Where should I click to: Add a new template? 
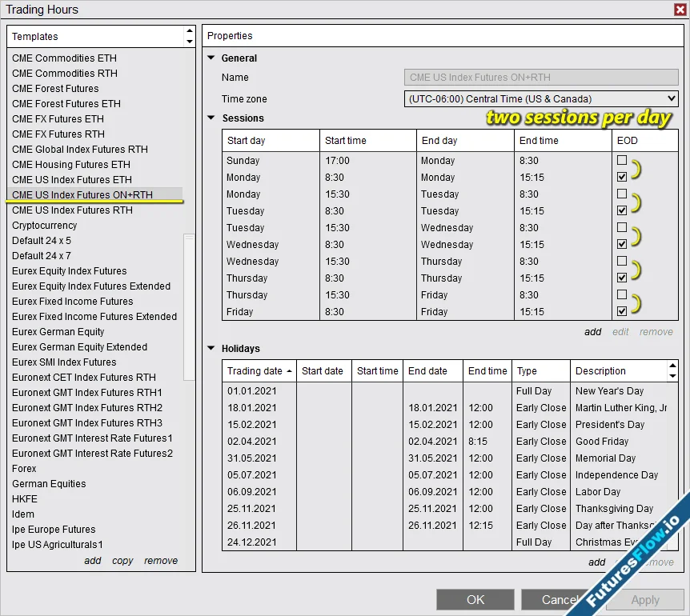click(x=92, y=561)
